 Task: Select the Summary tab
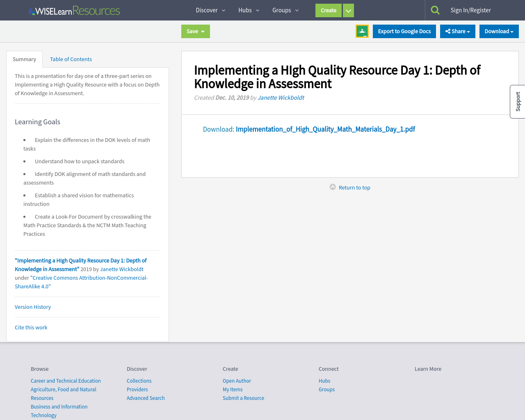(24, 59)
